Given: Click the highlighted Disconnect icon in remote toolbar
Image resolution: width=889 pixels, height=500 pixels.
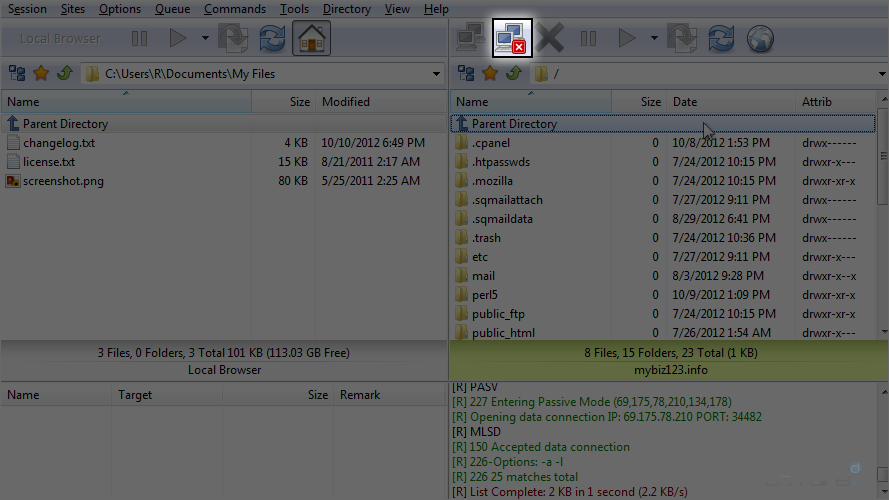Looking at the screenshot, I should 512,39.
